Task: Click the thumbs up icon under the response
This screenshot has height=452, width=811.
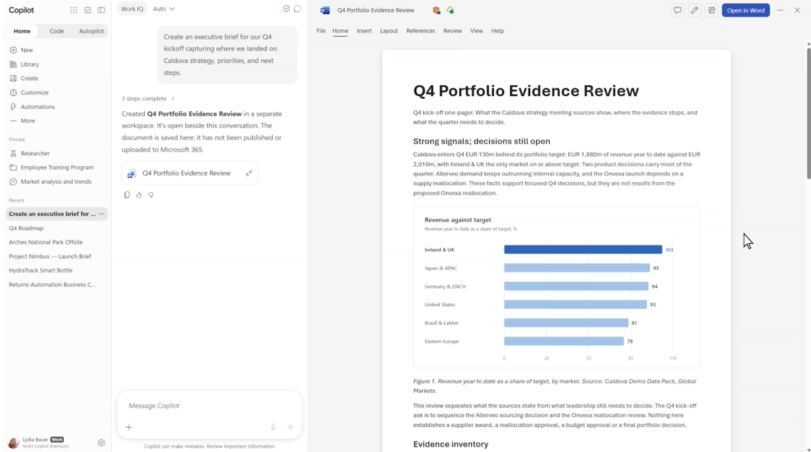Action: (x=139, y=195)
